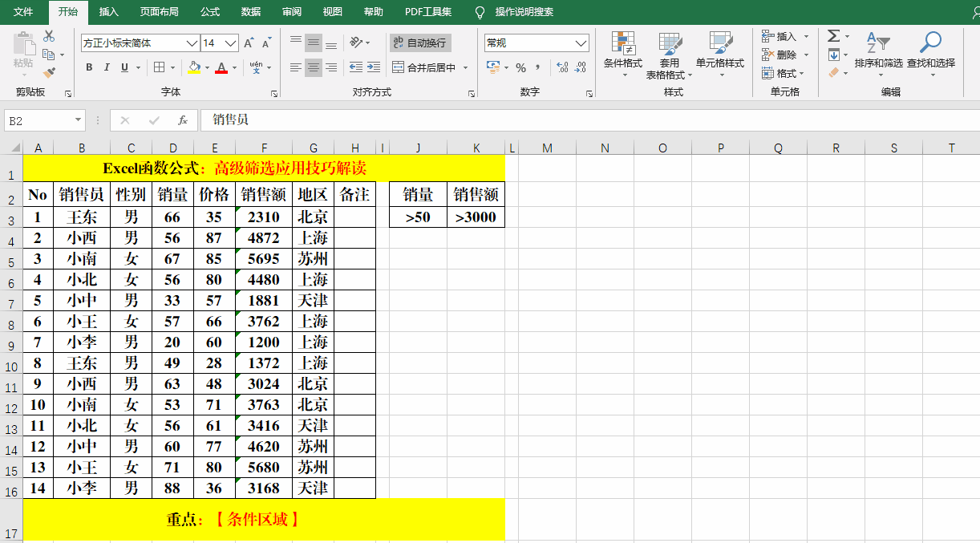Click Decrease Decimal icon
This screenshot has width=980, height=543.
click(x=581, y=67)
